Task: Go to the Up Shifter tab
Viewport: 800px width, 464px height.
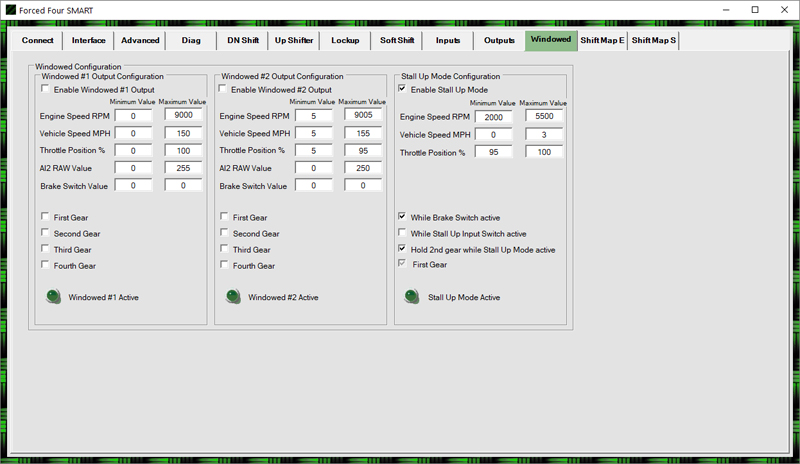Action: pyautogui.click(x=294, y=41)
